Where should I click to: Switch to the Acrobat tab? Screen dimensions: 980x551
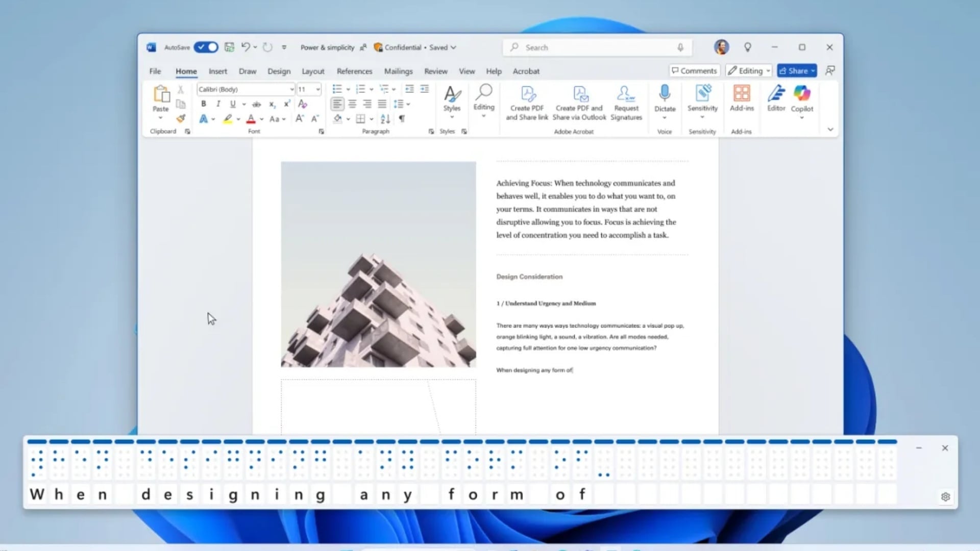526,71
